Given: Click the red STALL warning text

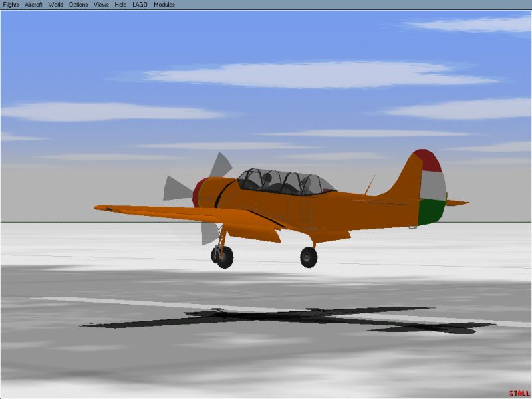Looking at the screenshot, I should pyautogui.click(x=519, y=393).
